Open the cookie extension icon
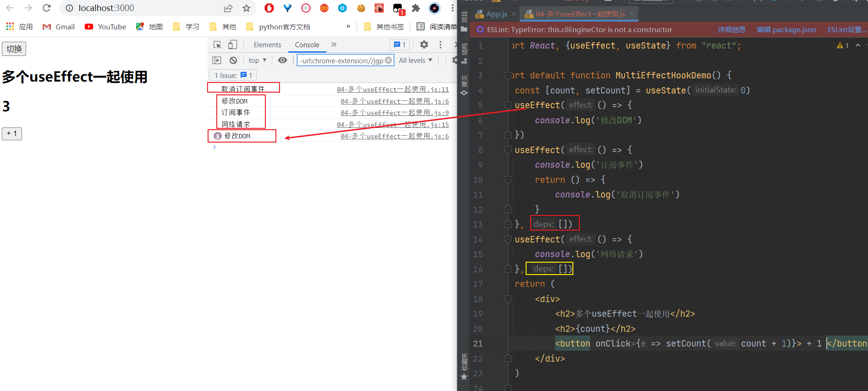The height and width of the screenshot is (391, 868). click(x=361, y=8)
